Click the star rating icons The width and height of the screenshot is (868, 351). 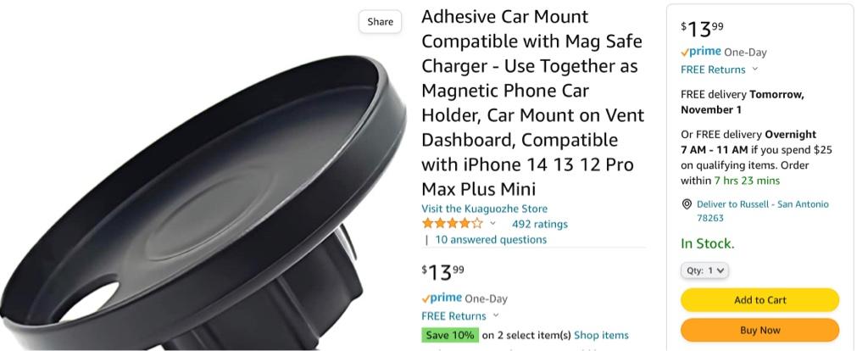click(x=452, y=224)
